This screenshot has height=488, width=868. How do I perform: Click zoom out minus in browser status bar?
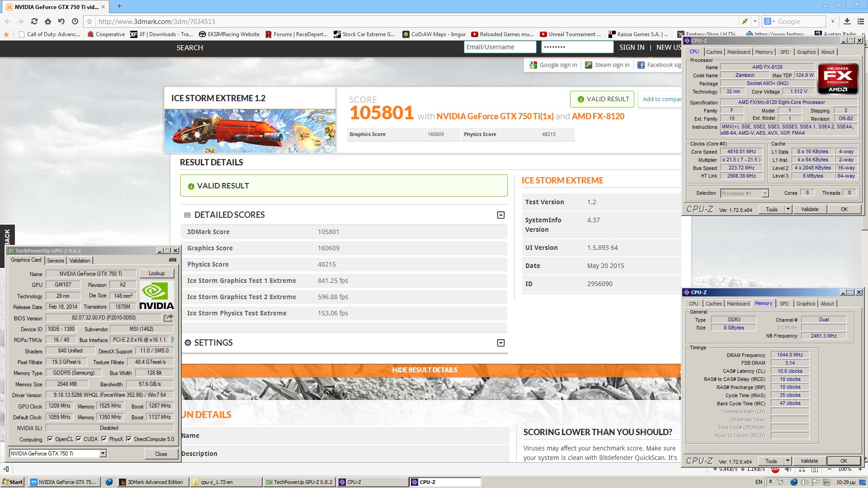(x=829, y=469)
